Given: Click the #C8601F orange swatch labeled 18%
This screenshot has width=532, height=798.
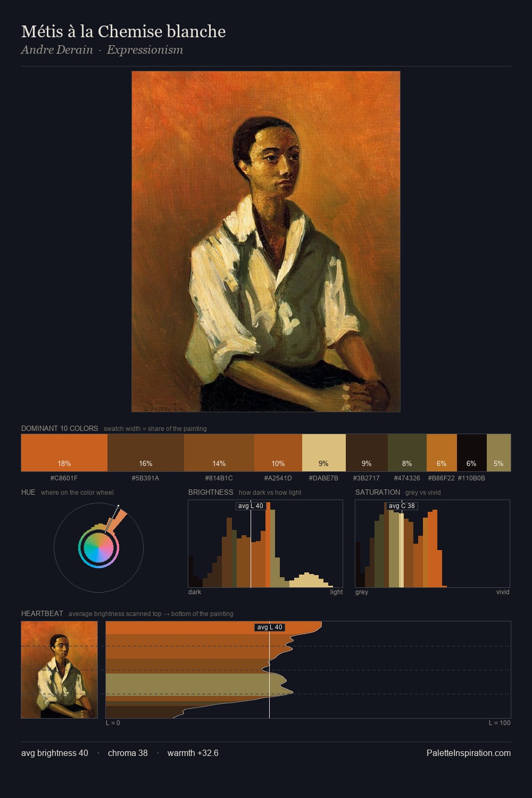Looking at the screenshot, I should [x=64, y=453].
